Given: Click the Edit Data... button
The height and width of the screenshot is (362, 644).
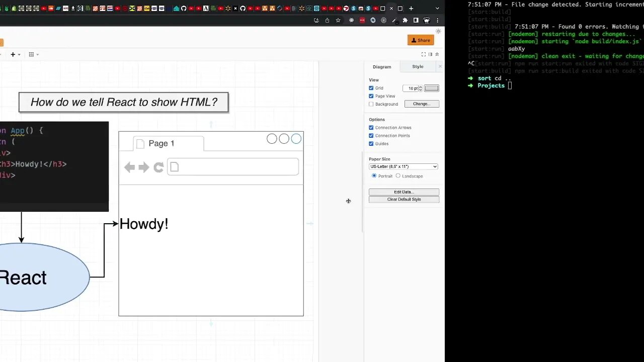Looking at the screenshot, I should point(404,192).
